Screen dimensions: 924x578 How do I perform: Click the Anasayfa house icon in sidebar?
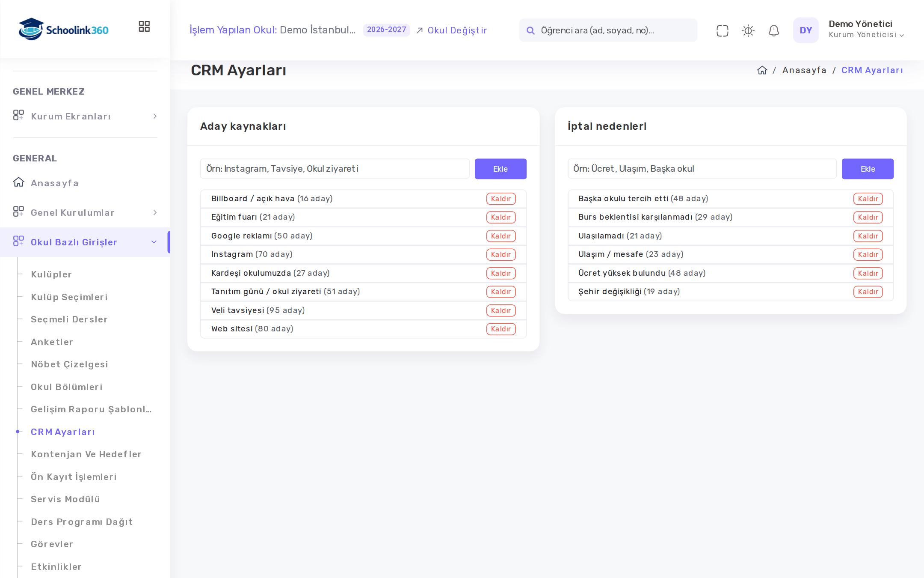pyautogui.click(x=18, y=182)
